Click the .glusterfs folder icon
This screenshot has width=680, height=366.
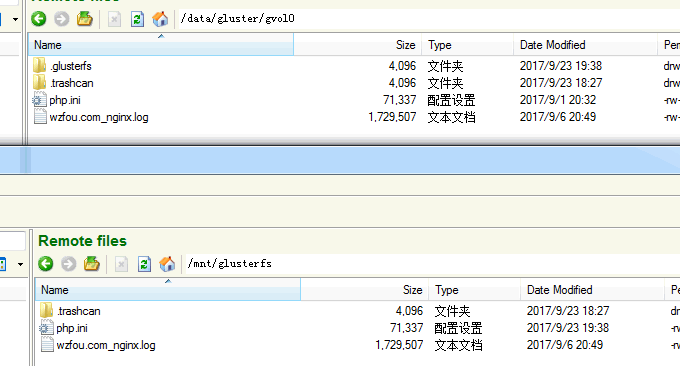tap(39, 65)
